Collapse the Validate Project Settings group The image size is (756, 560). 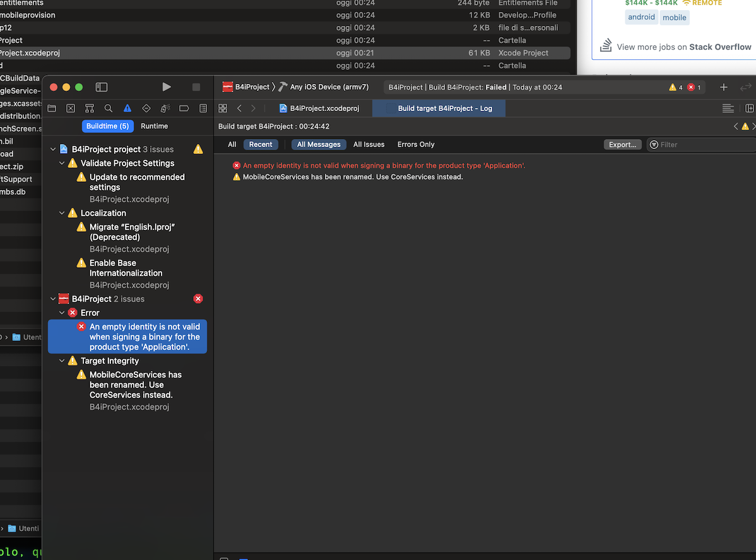(62, 163)
